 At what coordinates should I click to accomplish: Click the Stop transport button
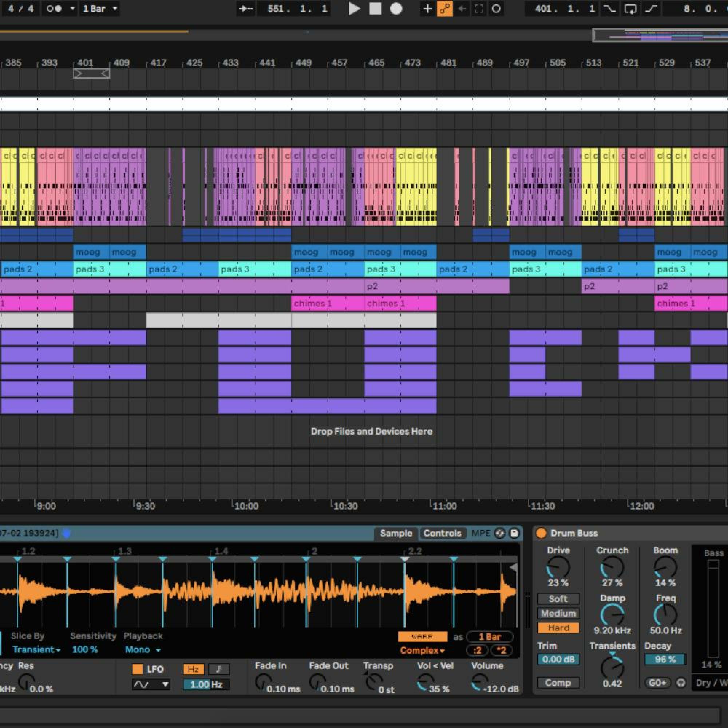coord(375,8)
